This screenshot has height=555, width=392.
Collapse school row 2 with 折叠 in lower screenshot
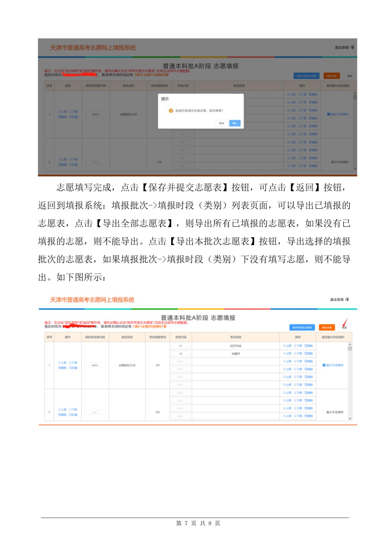point(73,415)
